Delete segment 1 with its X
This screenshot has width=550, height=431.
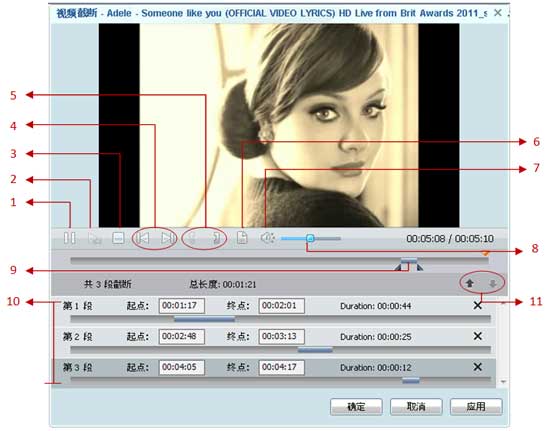point(477,305)
